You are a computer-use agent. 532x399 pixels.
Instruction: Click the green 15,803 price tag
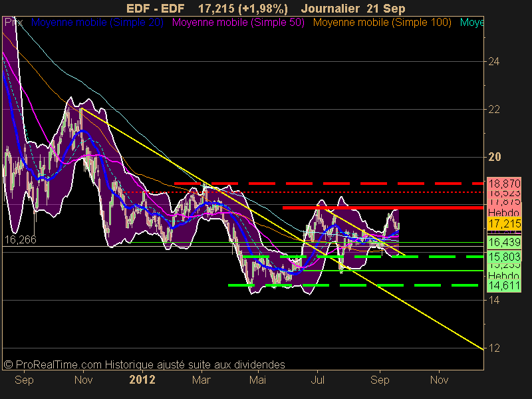click(504, 256)
